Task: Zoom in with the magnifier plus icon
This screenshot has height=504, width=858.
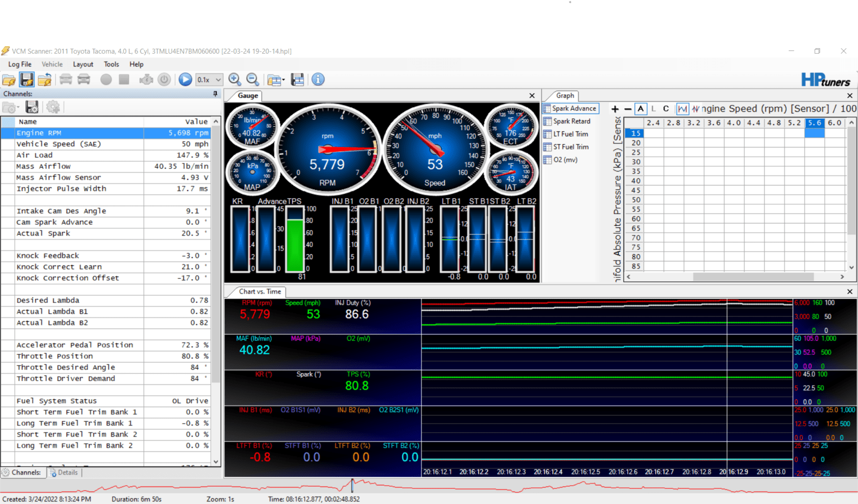Action: [x=234, y=79]
